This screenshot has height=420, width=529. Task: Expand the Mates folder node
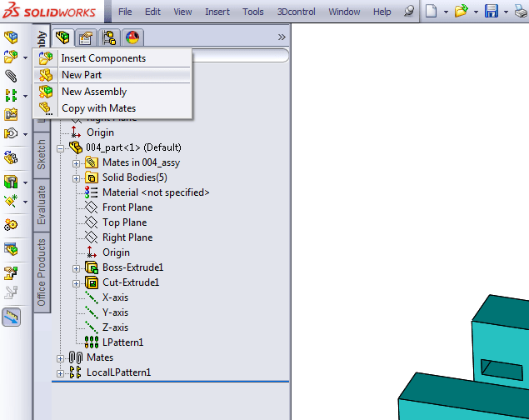(60, 358)
